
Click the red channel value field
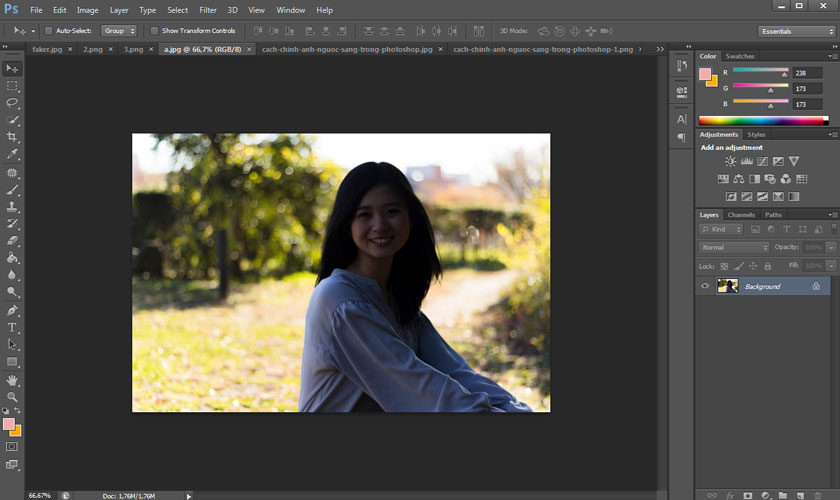(805, 73)
